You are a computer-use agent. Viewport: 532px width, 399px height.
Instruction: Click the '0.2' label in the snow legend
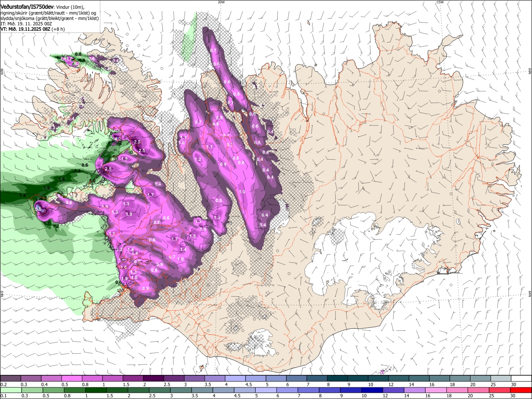(3, 384)
